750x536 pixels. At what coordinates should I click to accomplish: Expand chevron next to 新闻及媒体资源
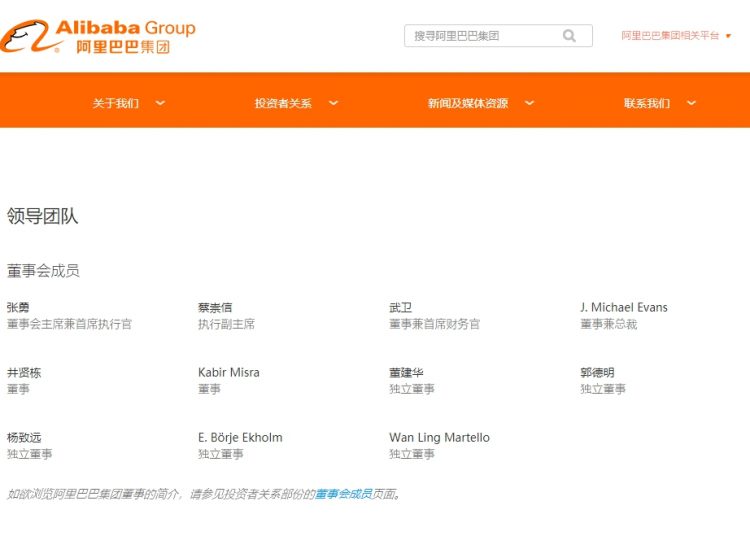(529, 103)
